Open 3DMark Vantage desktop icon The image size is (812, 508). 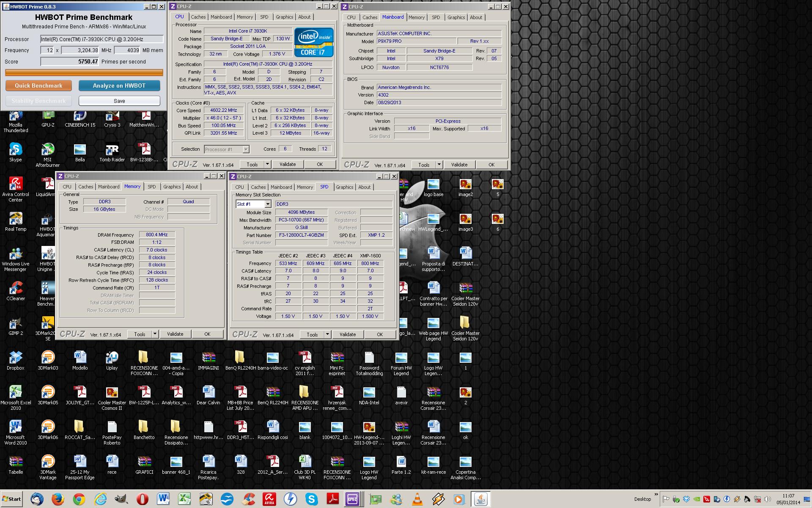48,467
